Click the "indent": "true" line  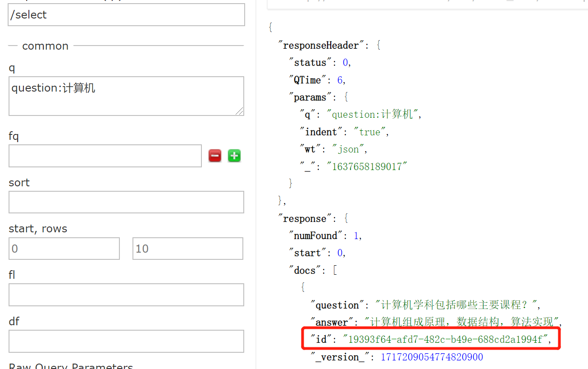click(x=345, y=132)
